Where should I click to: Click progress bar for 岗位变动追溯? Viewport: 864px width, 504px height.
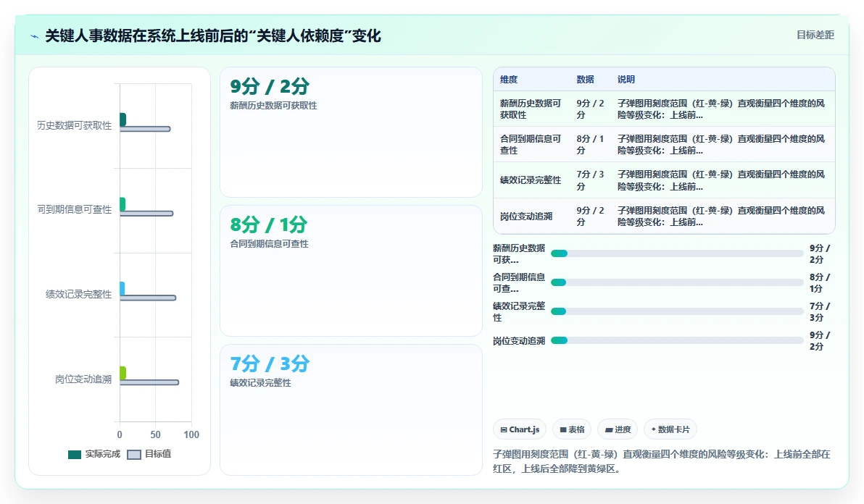pyautogui.click(x=677, y=340)
